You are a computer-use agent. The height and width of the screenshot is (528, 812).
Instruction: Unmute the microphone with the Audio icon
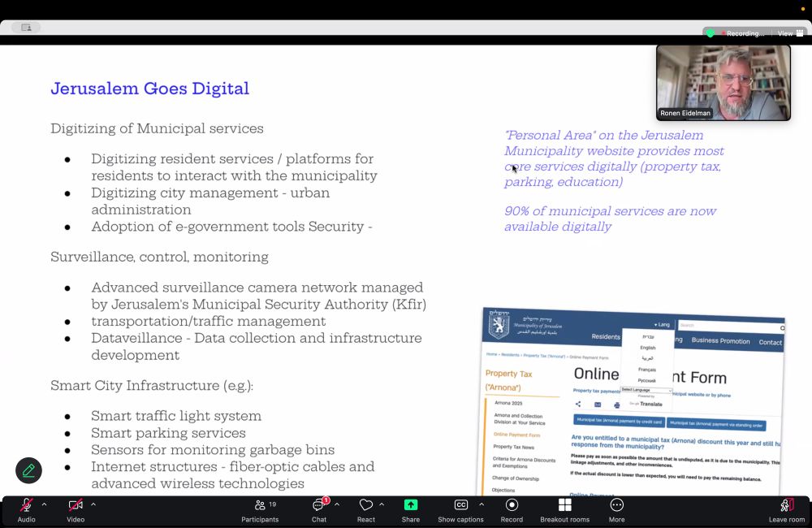pyautogui.click(x=27, y=505)
